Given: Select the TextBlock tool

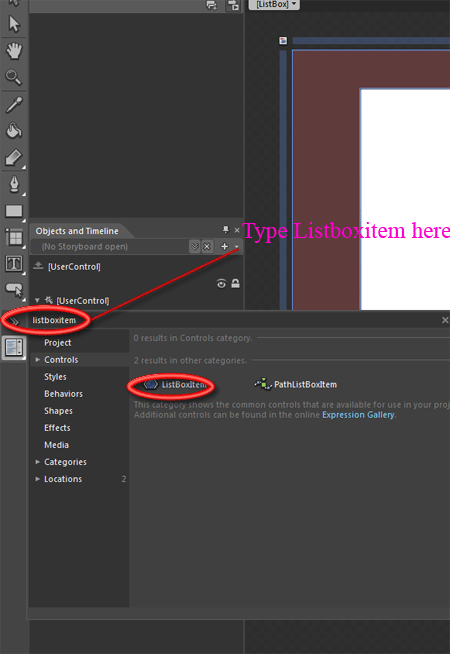Looking at the screenshot, I should coord(14,264).
